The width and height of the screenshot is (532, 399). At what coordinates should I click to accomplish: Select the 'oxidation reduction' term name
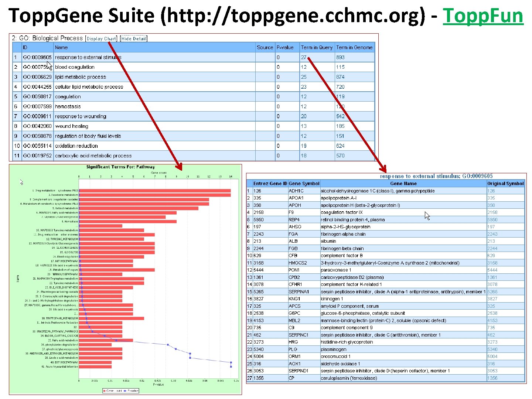[76, 146]
